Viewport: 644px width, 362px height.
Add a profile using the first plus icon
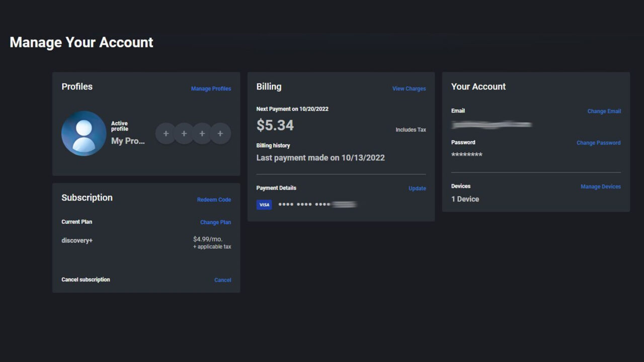[x=166, y=134]
